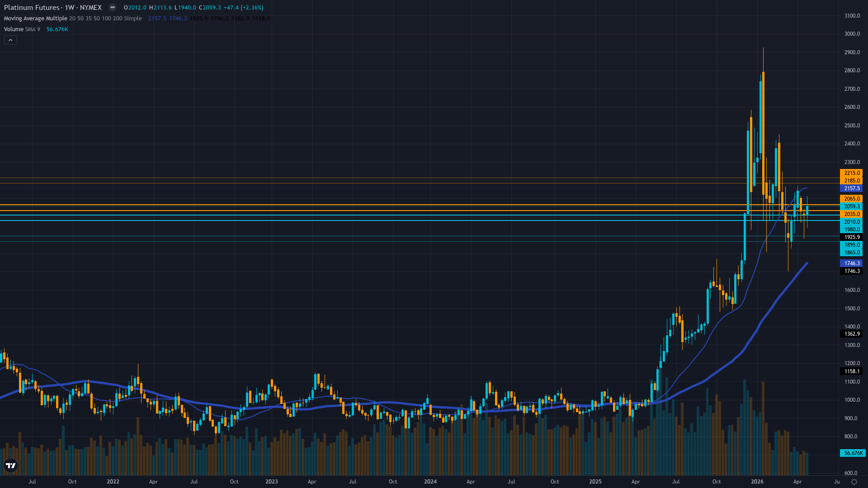868x488 pixels.
Task: Select the cyan 1895.0 price line label
Action: click(x=851, y=245)
